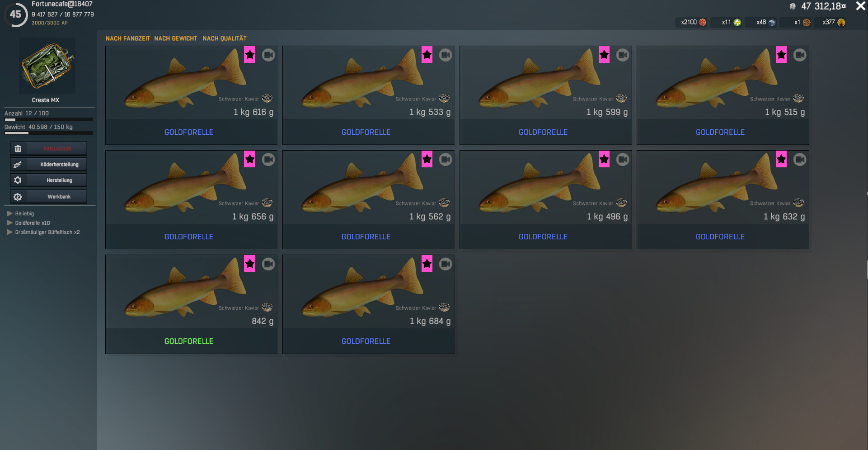
Task: Click the gear icon next to Herstellung
Action: (18, 180)
